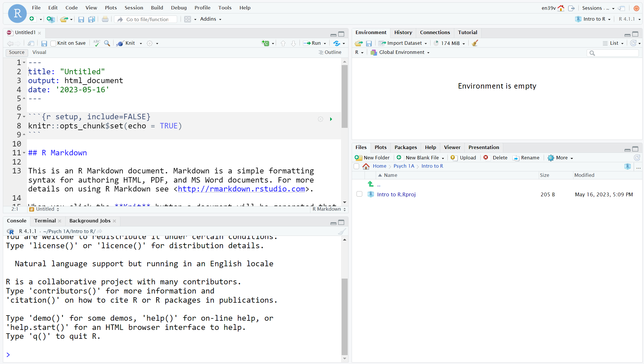The width and height of the screenshot is (644, 364).
Task: Open the Intro to R project dropdown
Action: 593,19
